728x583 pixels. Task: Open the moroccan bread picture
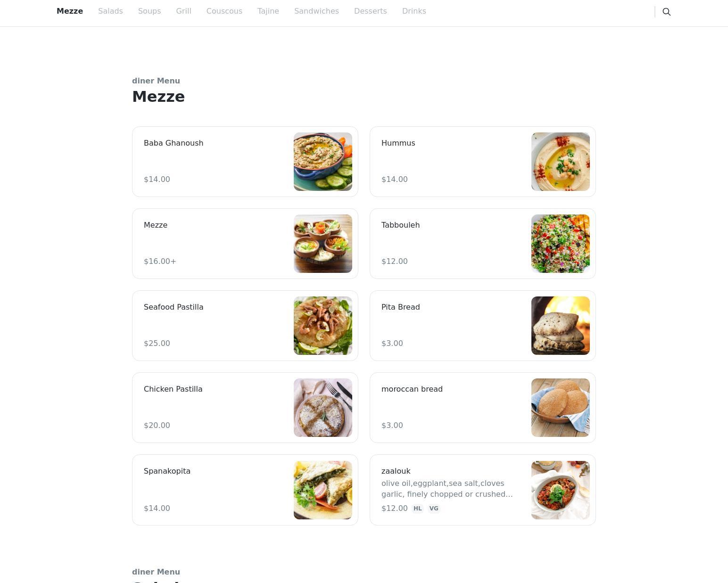(561, 408)
